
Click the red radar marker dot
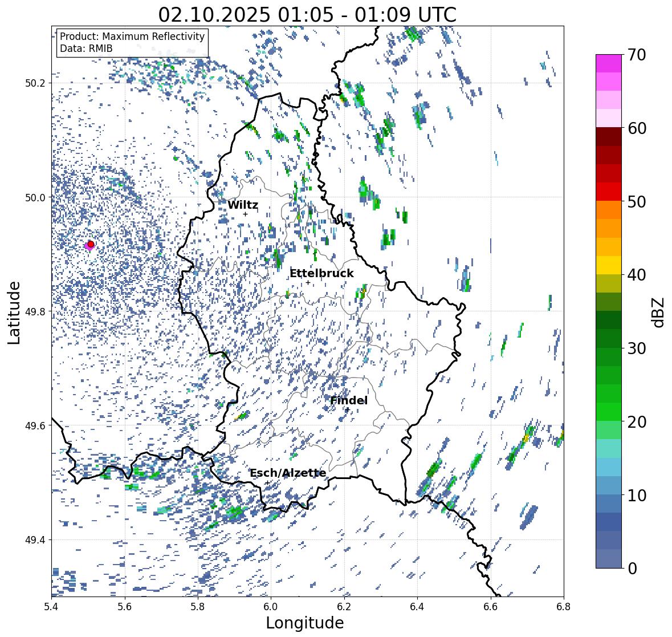91,244
